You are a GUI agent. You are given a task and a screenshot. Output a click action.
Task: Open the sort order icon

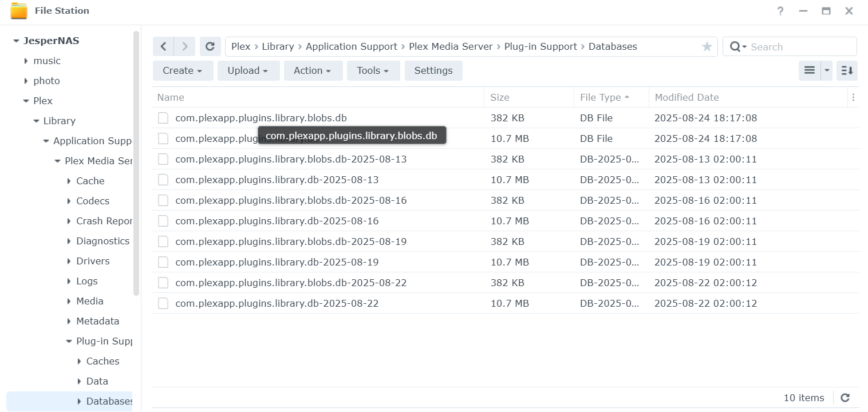(x=847, y=70)
